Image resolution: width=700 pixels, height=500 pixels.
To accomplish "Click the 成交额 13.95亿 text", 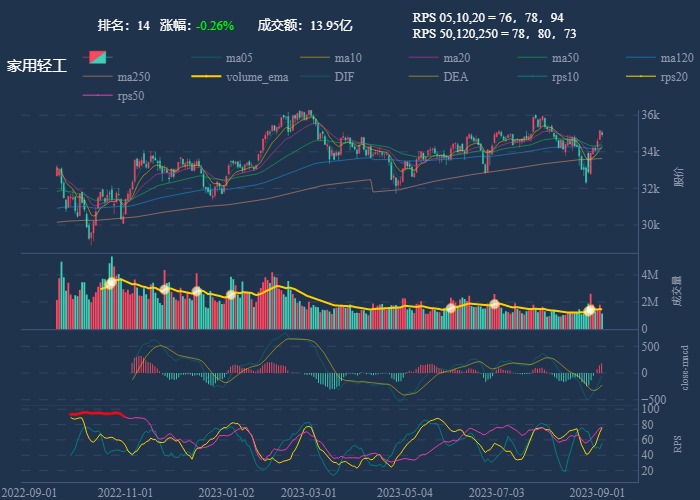I will pos(305,25).
